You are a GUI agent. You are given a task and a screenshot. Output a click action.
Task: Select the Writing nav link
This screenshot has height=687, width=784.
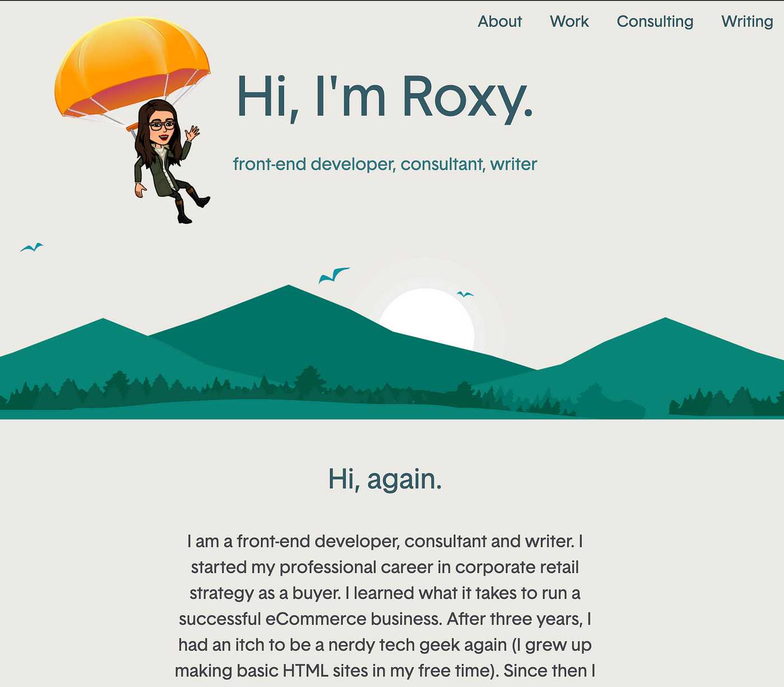point(747,21)
